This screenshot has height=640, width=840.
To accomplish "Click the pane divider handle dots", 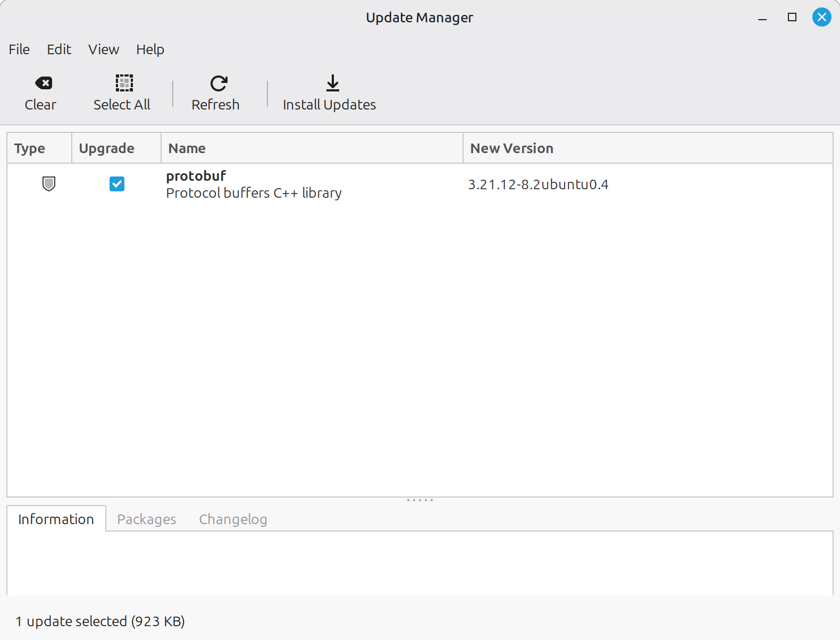I will [x=420, y=500].
